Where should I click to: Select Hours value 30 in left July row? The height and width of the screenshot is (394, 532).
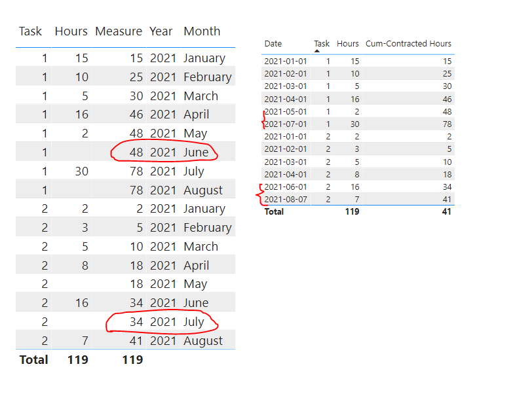(81, 171)
